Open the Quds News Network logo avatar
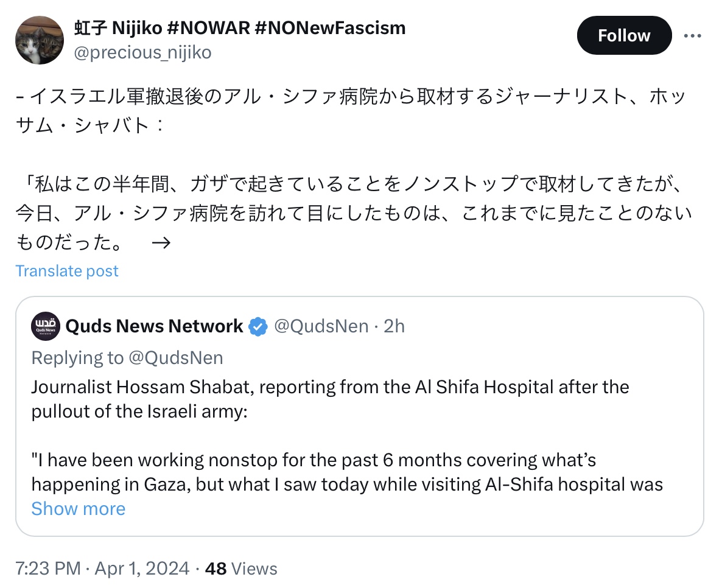This screenshot has width=722, height=588. (45, 326)
